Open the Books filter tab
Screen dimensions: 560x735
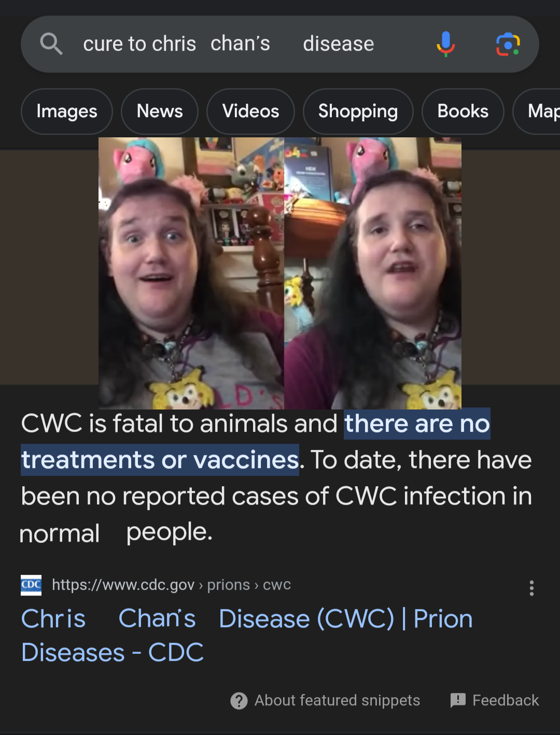coord(463,111)
